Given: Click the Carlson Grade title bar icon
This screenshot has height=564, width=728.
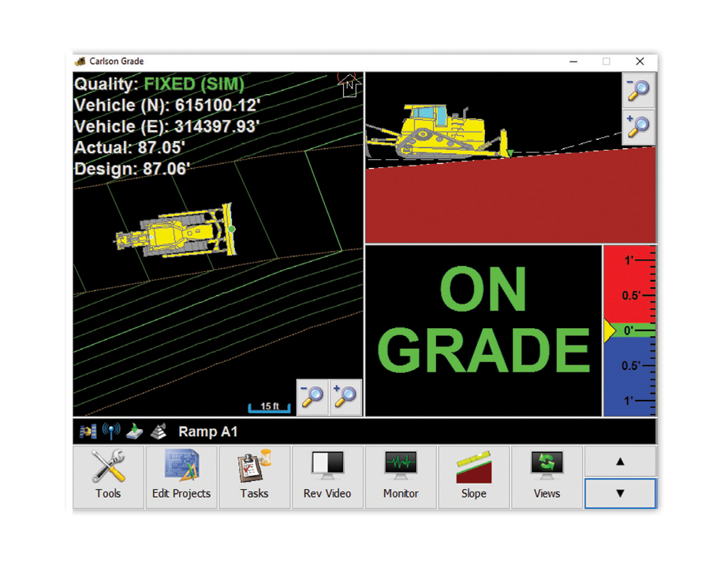Looking at the screenshot, I should (x=80, y=62).
